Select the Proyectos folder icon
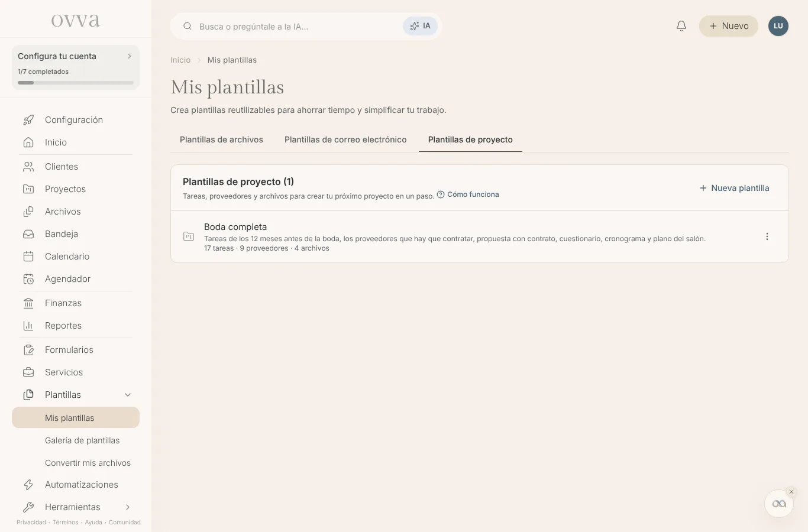This screenshot has width=808, height=532. tap(28, 189)
